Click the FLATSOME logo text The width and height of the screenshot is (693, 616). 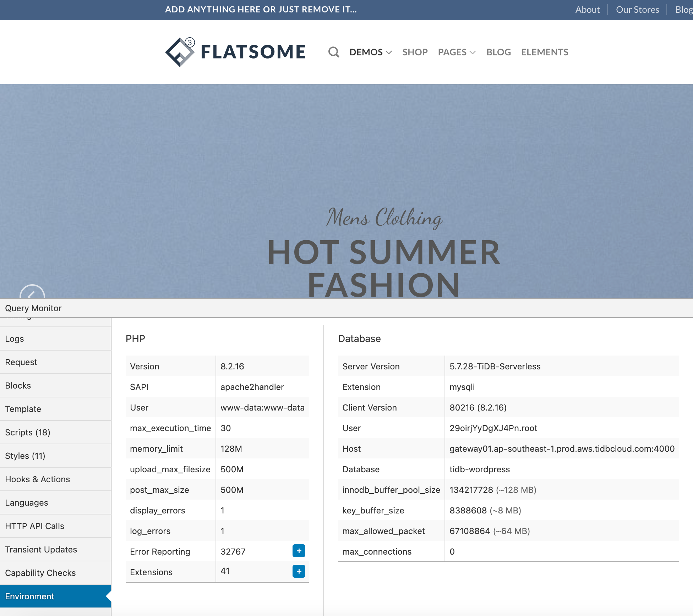click(253, 52)
